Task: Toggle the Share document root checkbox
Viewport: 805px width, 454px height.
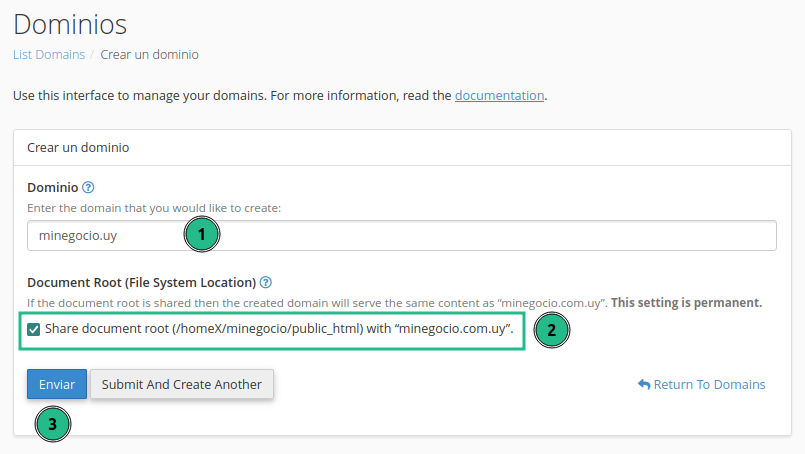Action: [34, 329]
